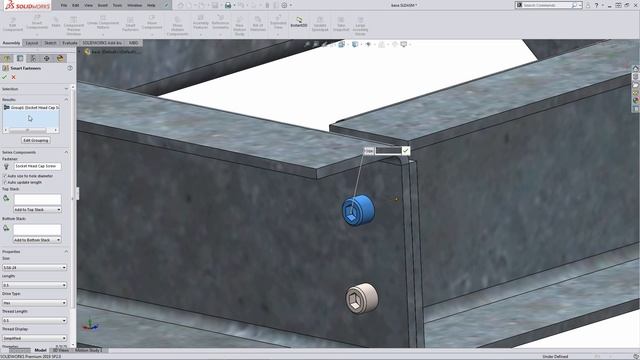This screenshot has height=360, width=640.
Task: Switch to the SOLIDWORKS Add-Ins tab
Action: click(102, 43)
